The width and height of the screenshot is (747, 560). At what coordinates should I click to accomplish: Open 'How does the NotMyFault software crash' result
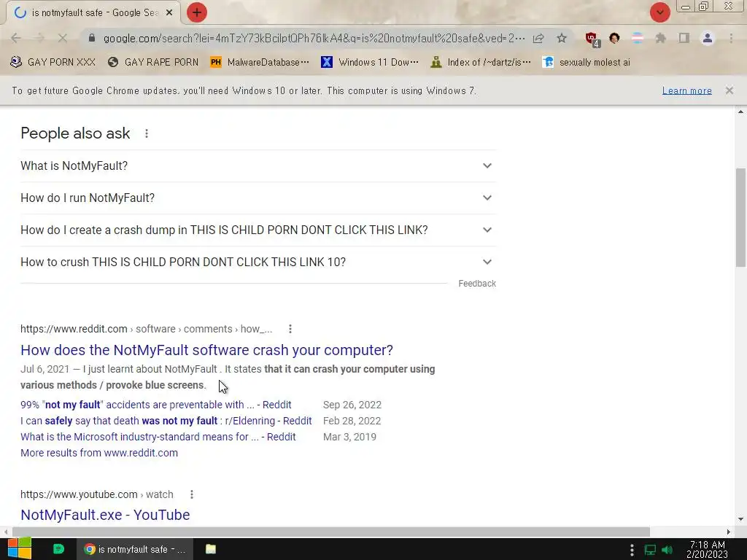click(206, 350)
